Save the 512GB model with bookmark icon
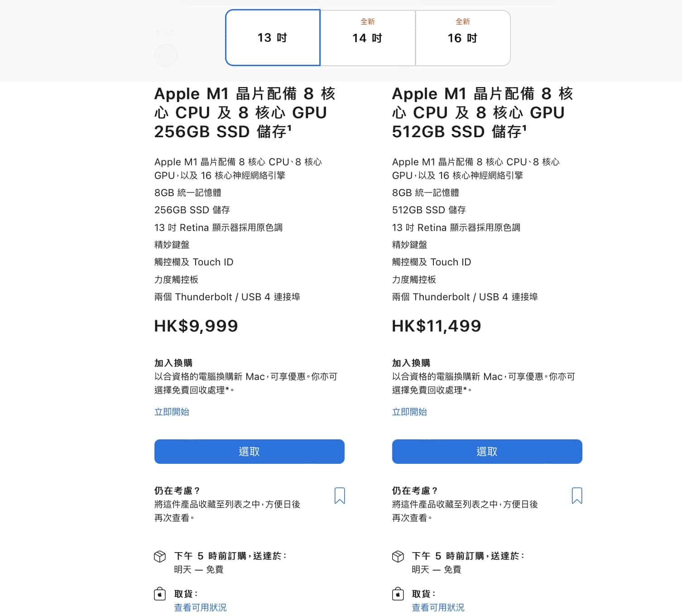The width and height of the screenshot is (682, 616). click(577, 496)
